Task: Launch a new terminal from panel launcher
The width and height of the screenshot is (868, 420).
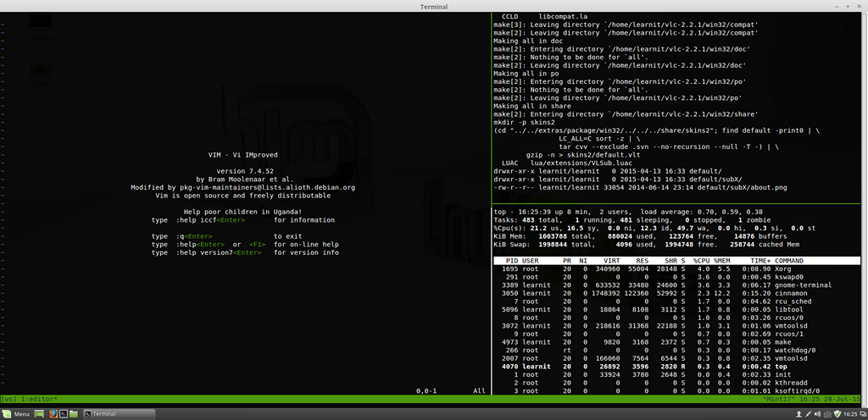Action: (64, 414)
